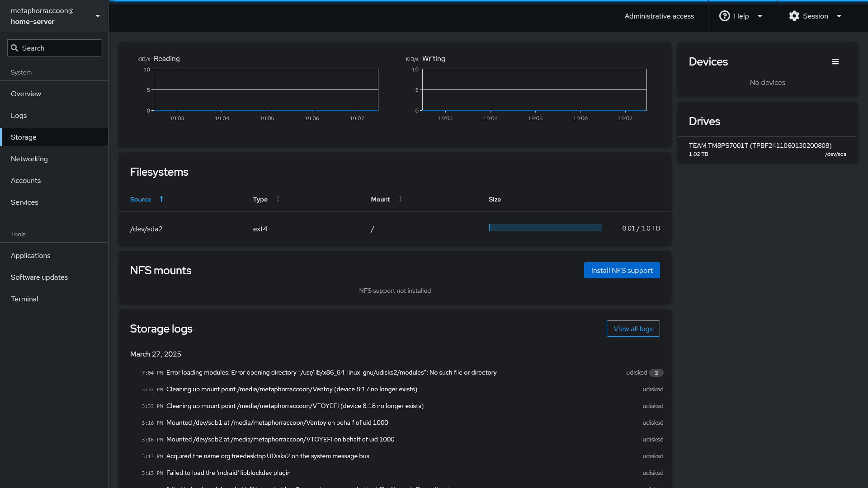The width and height of the screenshot is (868, 488).
Task: Launch the Terminal page
Action: (x=54, y=299)
